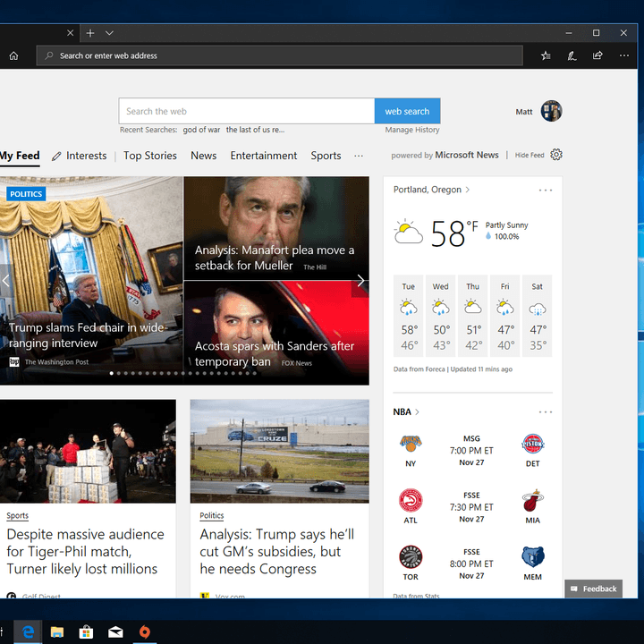Image resolution: width=644 pixels, height=644 pixels.
Task: Click the Search the web box
Action: [247, 111]
